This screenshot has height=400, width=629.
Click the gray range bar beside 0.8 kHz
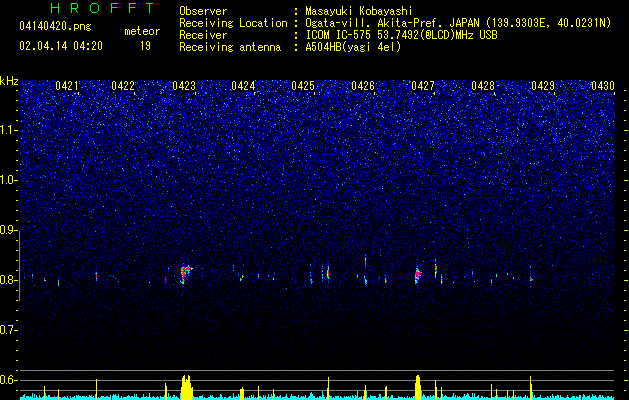[19, 266]
